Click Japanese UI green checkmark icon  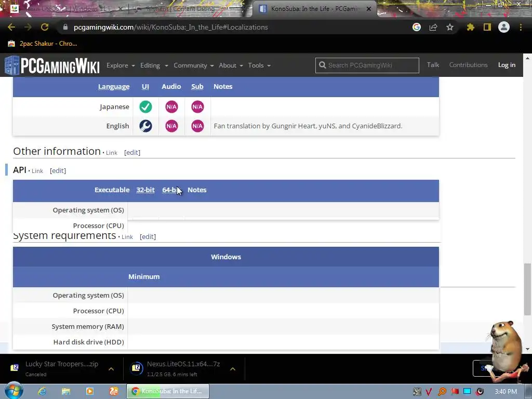pos(145,107)
